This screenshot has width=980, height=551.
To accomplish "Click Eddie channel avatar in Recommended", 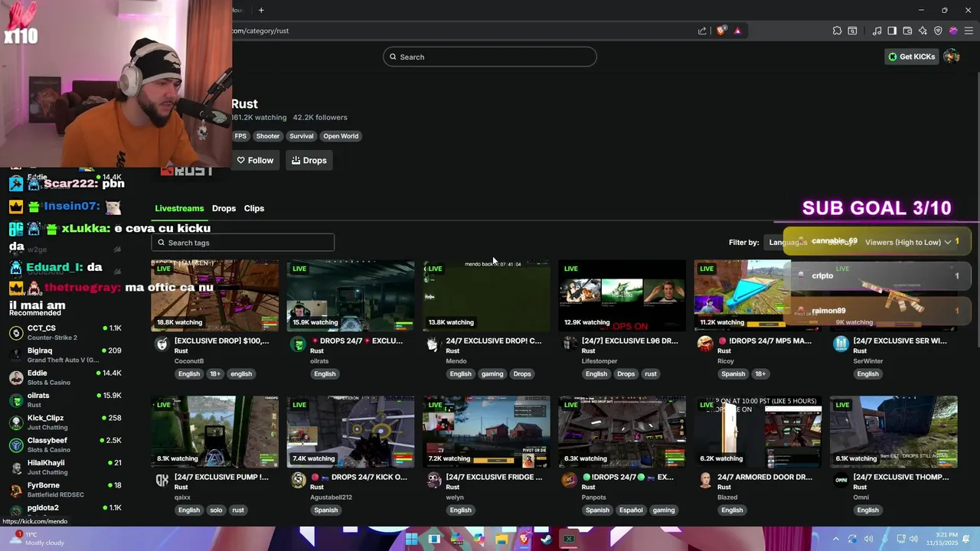I will click(x=16, y=377).
